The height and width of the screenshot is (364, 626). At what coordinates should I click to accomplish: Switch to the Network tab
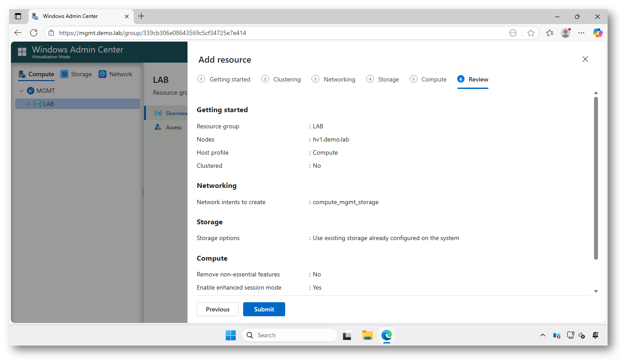(x=116, y=74)
